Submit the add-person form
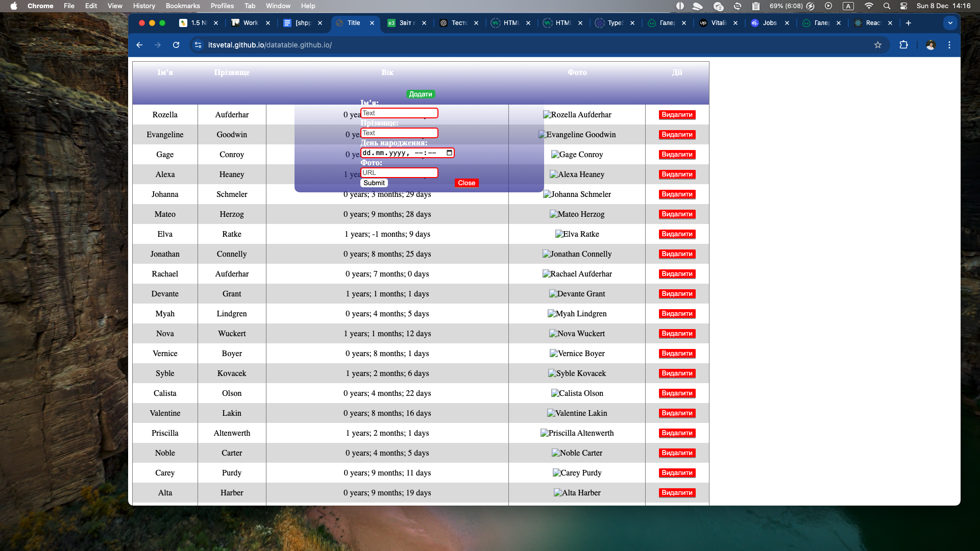 click(x=374, y=183)
